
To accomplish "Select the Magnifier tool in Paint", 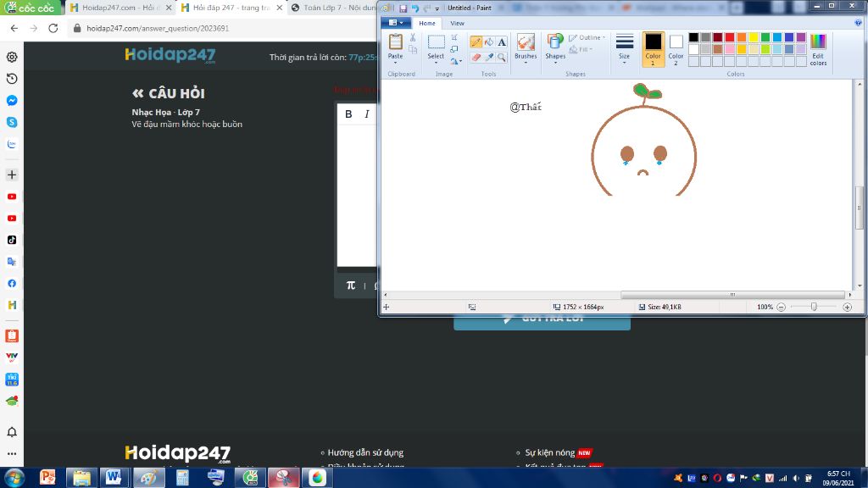I will tap(502, 57).
